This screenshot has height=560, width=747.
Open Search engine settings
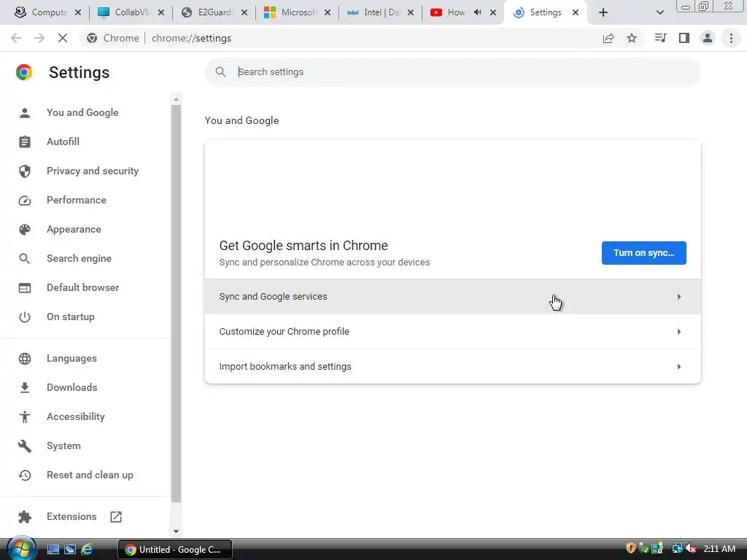tap(79, 258)
